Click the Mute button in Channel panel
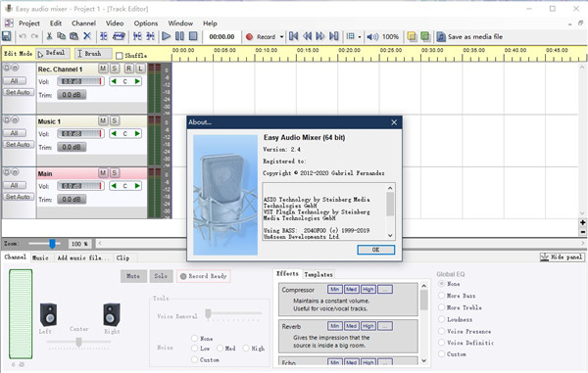 tap(133, 276)
